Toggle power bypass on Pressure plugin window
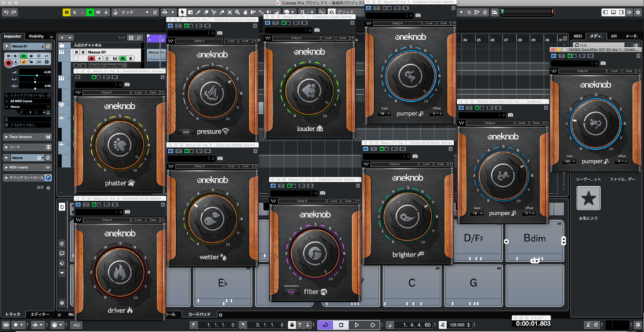 point(170,26)
